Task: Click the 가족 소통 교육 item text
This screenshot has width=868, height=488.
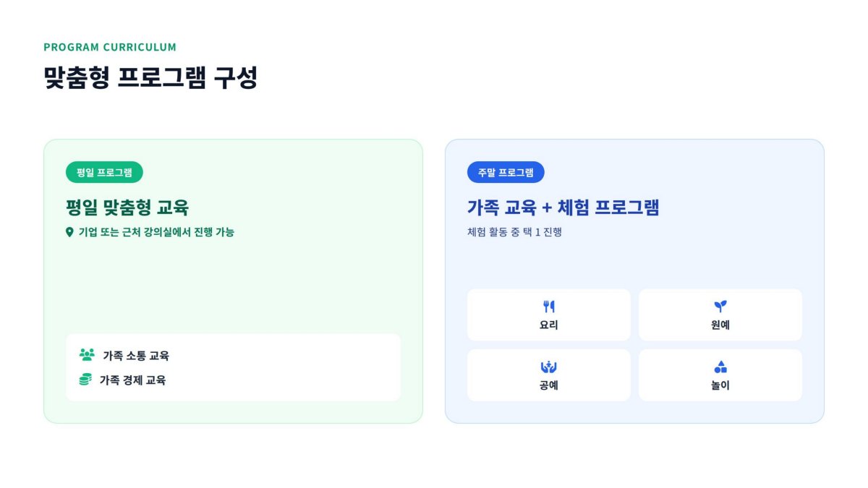Action: click(x=136, y=356)
